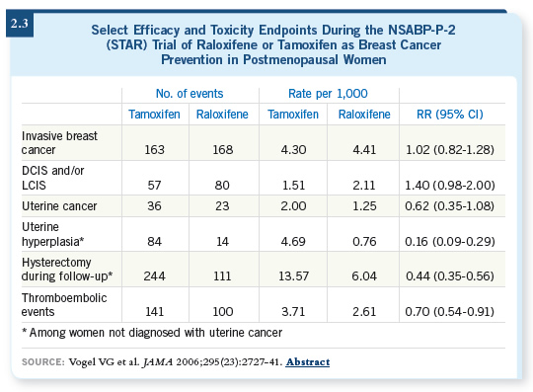533x392 pixels.
Task: Click the Invasive breast cancer row label
Action: pos(59,143)
